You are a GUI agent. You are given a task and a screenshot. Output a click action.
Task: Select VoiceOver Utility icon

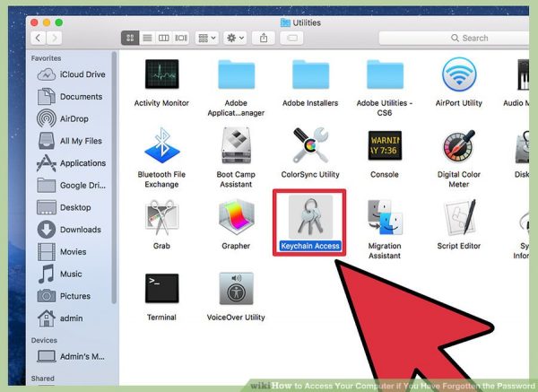(237, 288)
